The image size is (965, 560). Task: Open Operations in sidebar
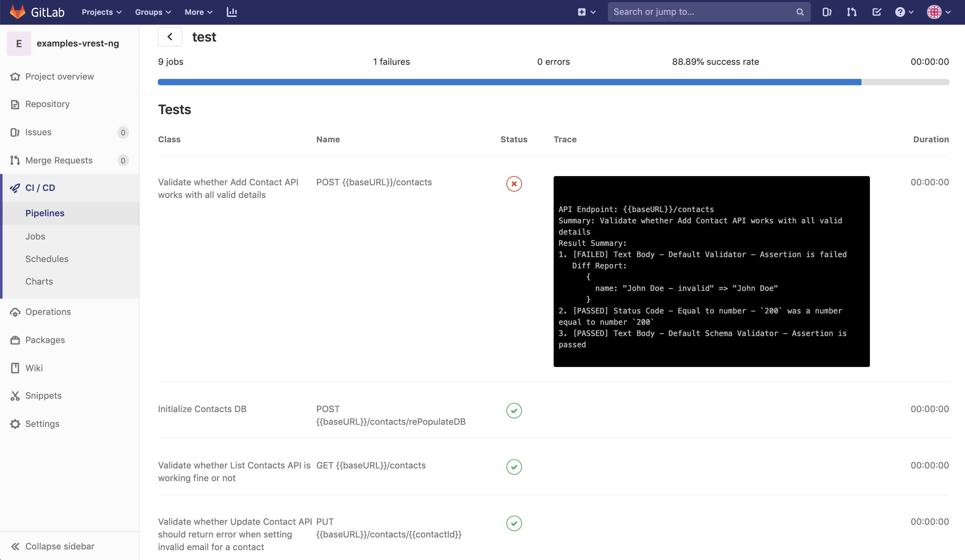point(48,312)
